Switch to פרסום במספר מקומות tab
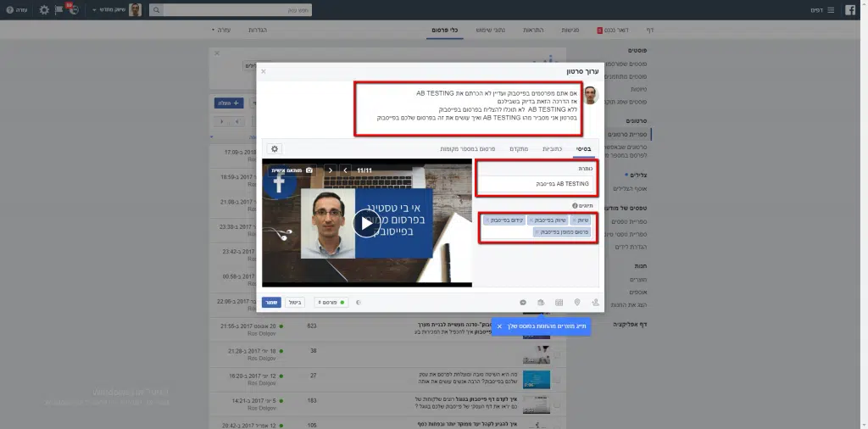The width and height of the screenshot is (868, 429). (x=468, y=149)
